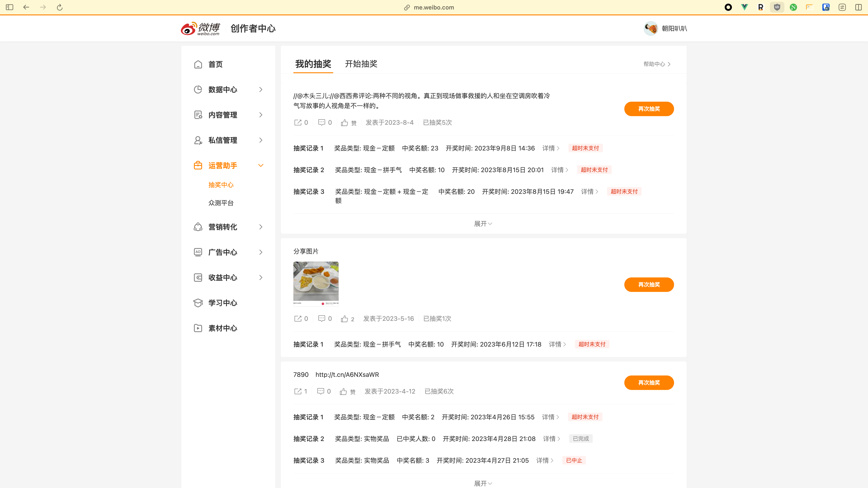Click the Weibo logo in the header

[200, 29]
